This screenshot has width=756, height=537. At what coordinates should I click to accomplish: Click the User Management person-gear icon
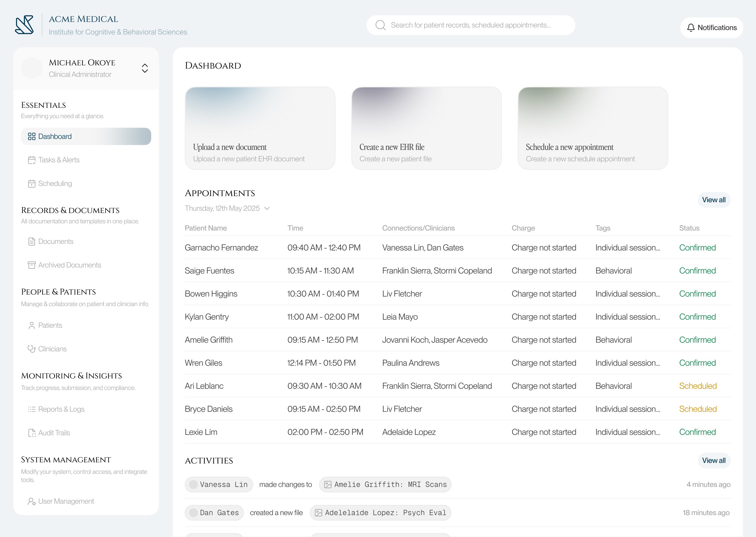pos(31,501)
